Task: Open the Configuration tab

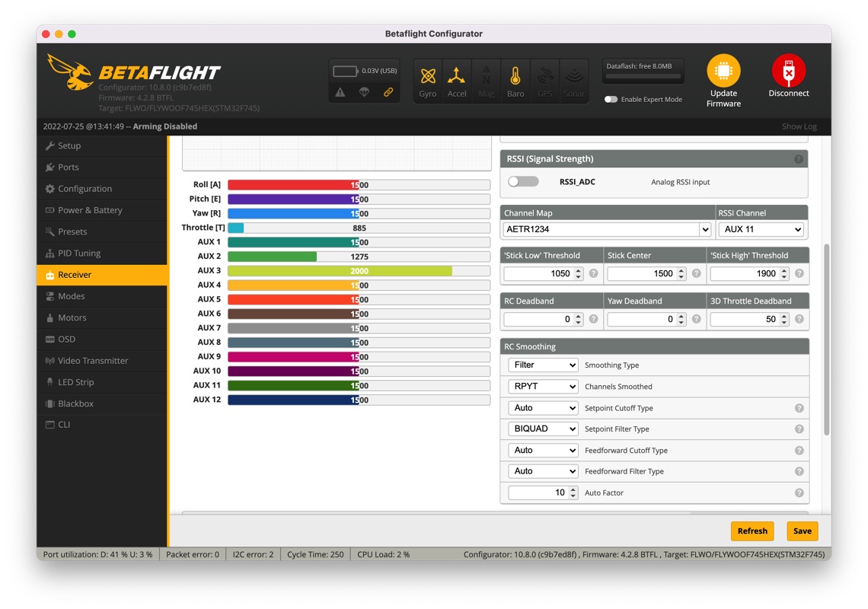Action: tap(102, 189)
